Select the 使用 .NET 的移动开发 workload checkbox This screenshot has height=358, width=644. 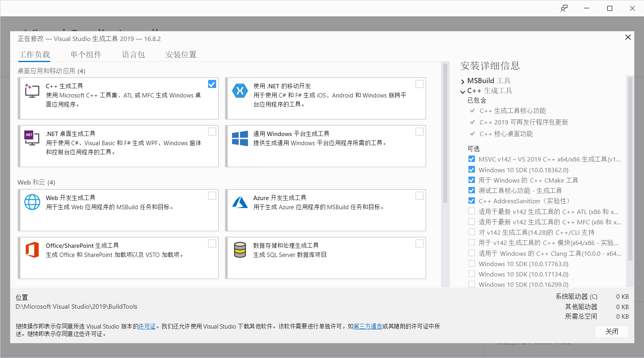coord(420,84)
